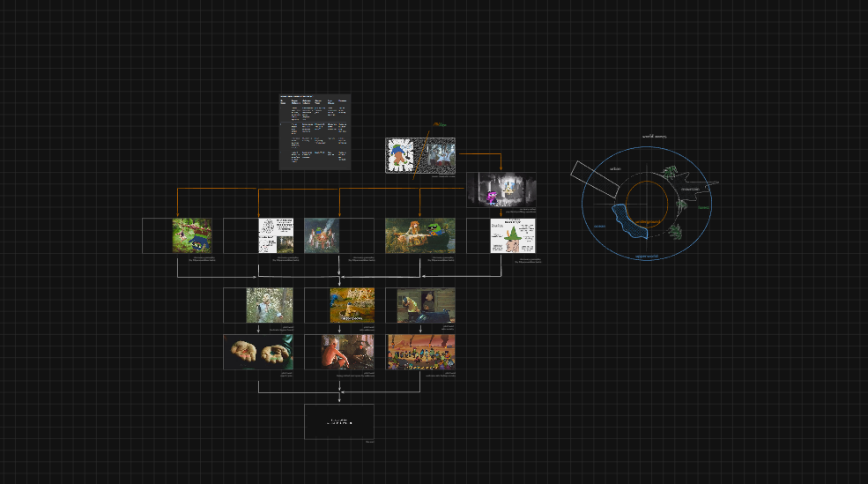Select the white document page thumbnail with forest photo
868x484 pixels.
click(276, 235)
